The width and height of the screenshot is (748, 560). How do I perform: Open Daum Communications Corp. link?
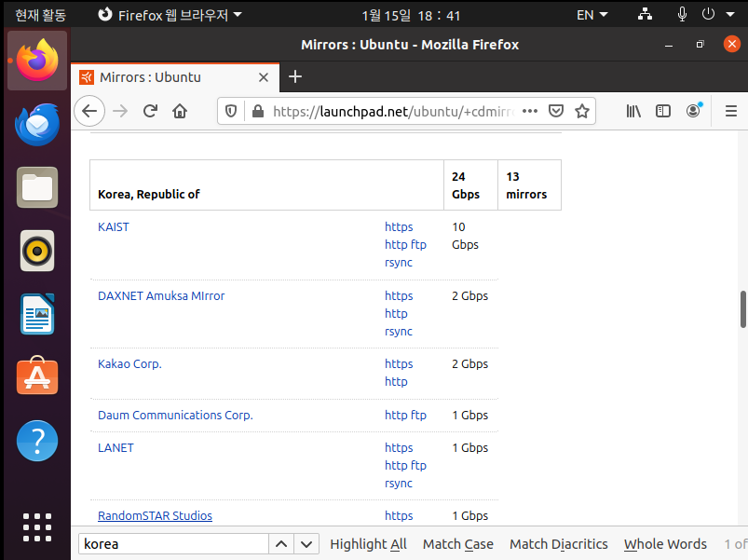175,415
